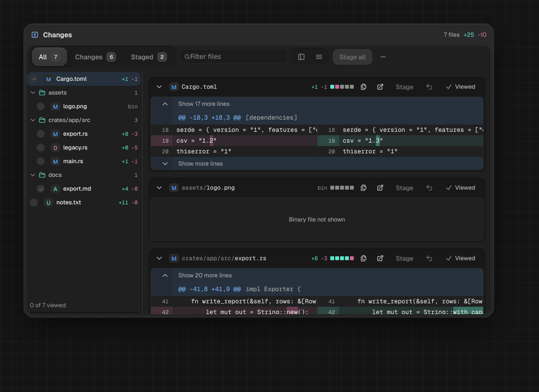Toggle stage checkbox for main.rs

click(41, 161)
